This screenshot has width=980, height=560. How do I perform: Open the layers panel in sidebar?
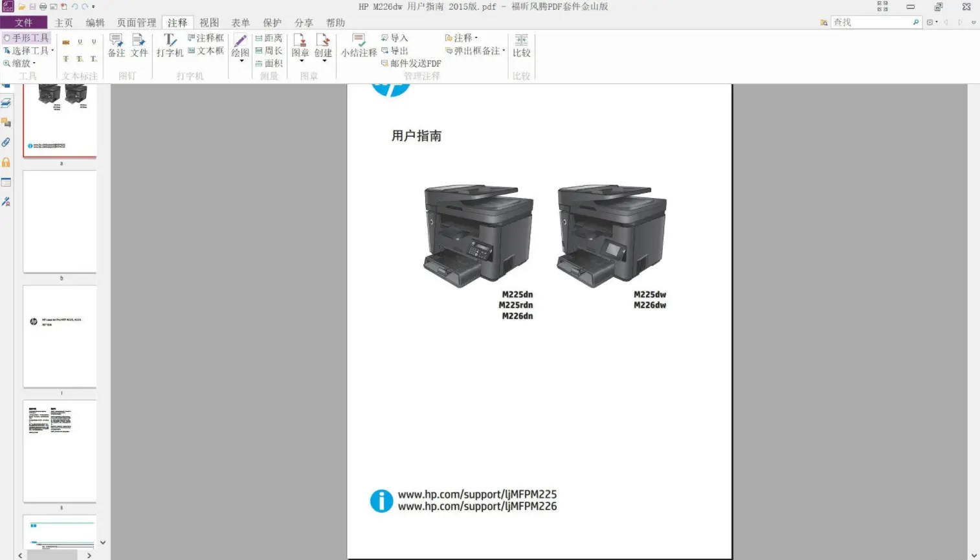(x=6, y=103)
